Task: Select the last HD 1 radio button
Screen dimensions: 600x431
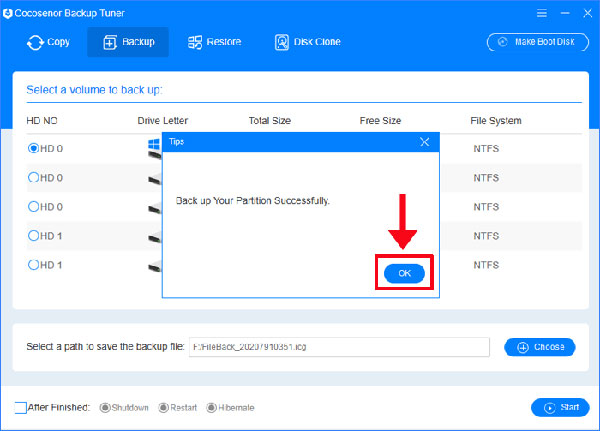Action: click(x=33, y=264)
